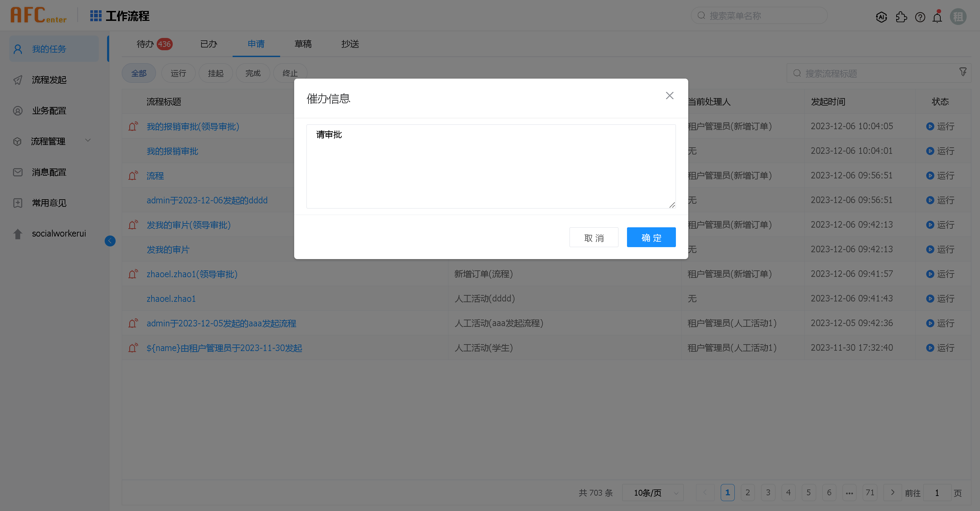The width and height of the screenshot is (980, 511).
Task: Go to next page with right chevron
Action: pyautogui.click(x=892, y=492)
